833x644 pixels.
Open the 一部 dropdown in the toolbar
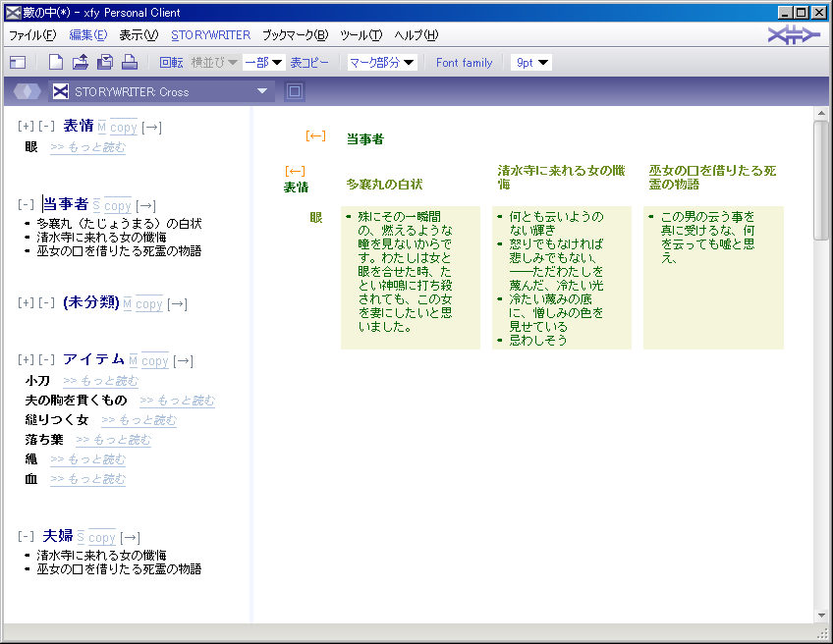click(263, 63)
